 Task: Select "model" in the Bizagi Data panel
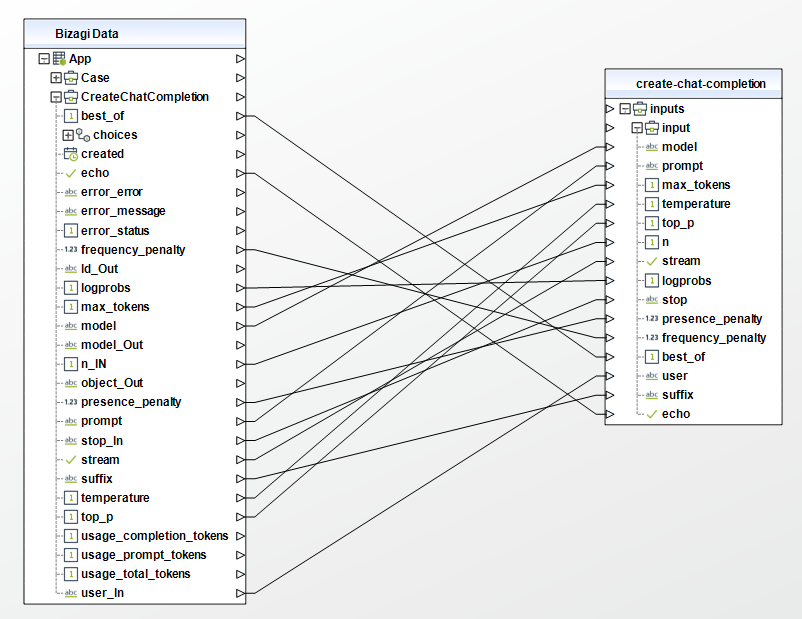(x=99, y=326)
